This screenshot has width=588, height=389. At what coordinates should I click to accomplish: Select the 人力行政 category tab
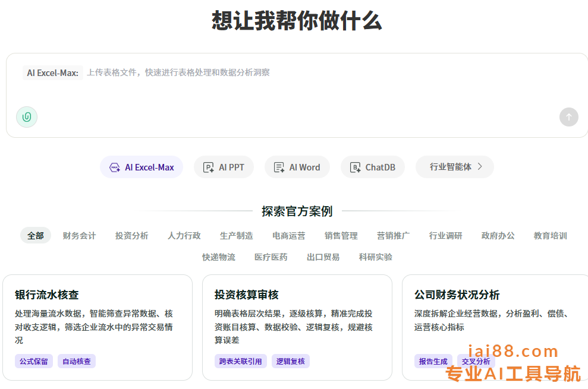[x=184, y=235]
